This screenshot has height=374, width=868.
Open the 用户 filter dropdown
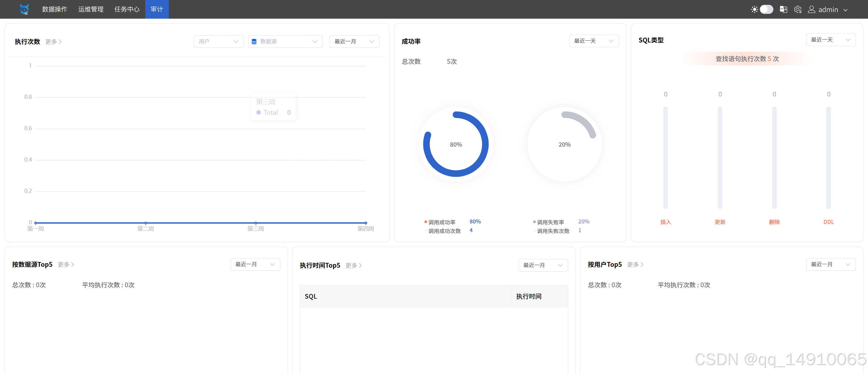(x=219, y=42)
